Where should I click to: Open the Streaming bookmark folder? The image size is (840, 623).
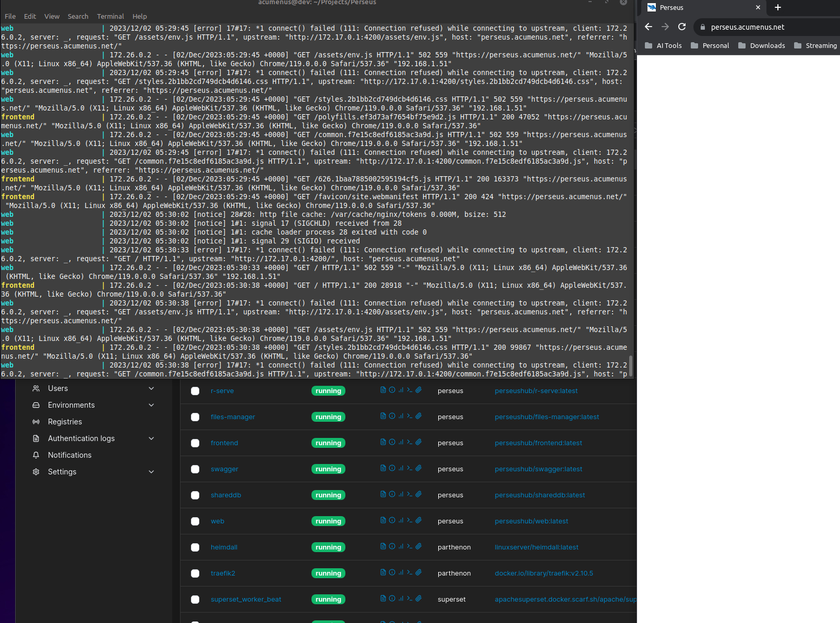[815, 45]
